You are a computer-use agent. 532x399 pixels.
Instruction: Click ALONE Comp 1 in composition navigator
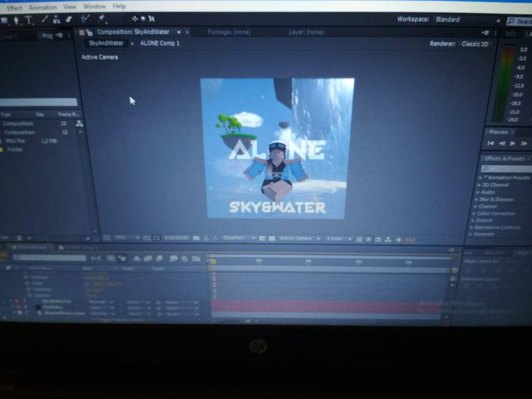tap(160, 44)
